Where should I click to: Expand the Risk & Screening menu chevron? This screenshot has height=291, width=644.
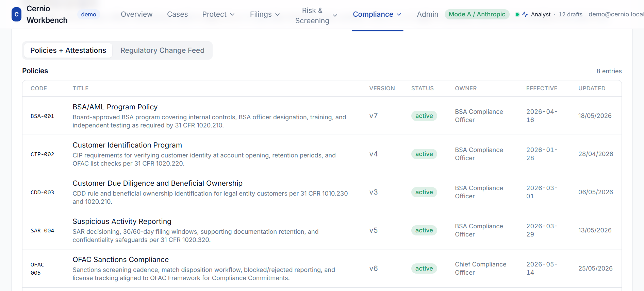point(335,16)
